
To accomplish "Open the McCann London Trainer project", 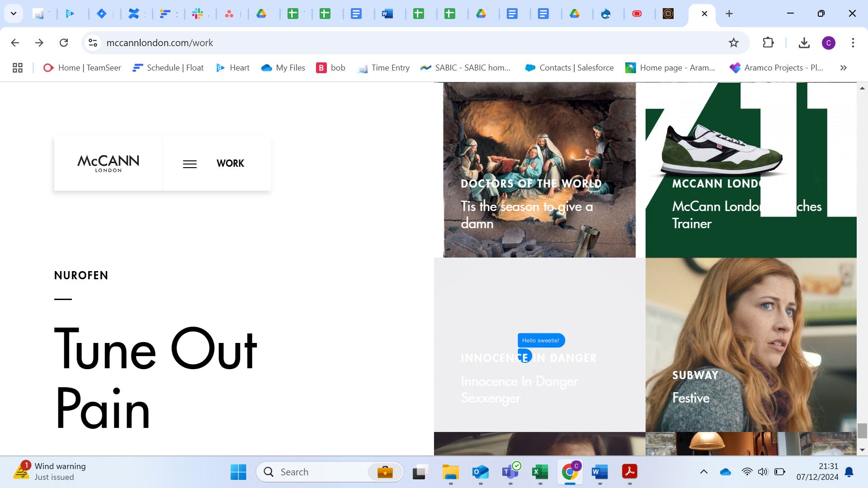I will pos(751,170).
